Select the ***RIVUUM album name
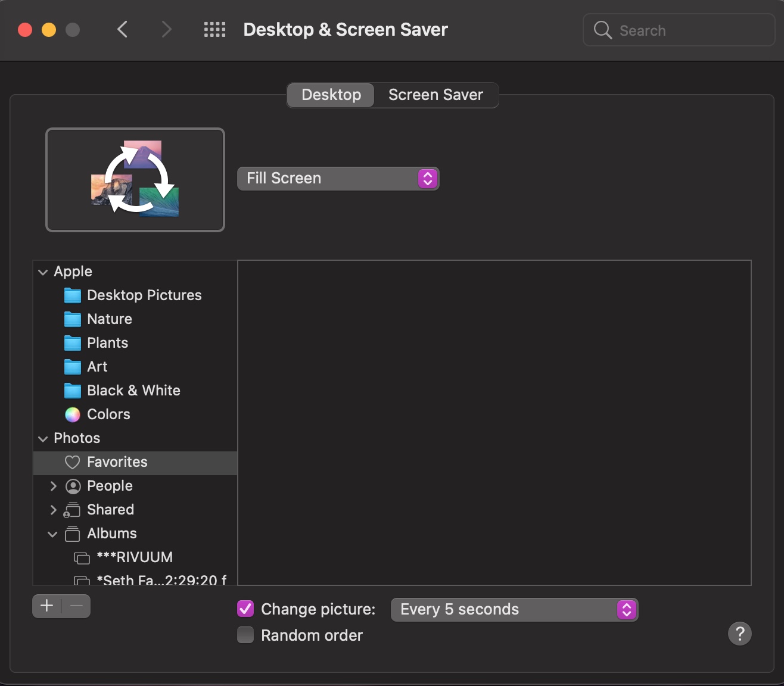 tap(135, 557)
